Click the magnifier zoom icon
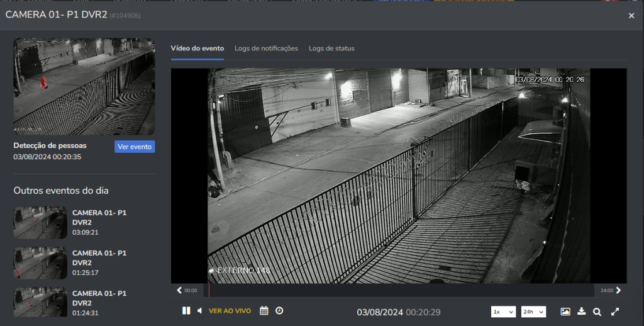The height and width of the screenshot is (326, 644). [x=597, y=312]
